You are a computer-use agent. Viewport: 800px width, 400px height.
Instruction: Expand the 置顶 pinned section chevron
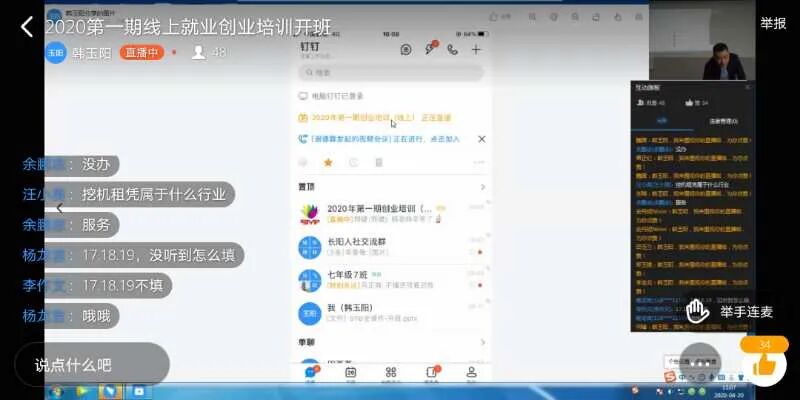(483, 187)
